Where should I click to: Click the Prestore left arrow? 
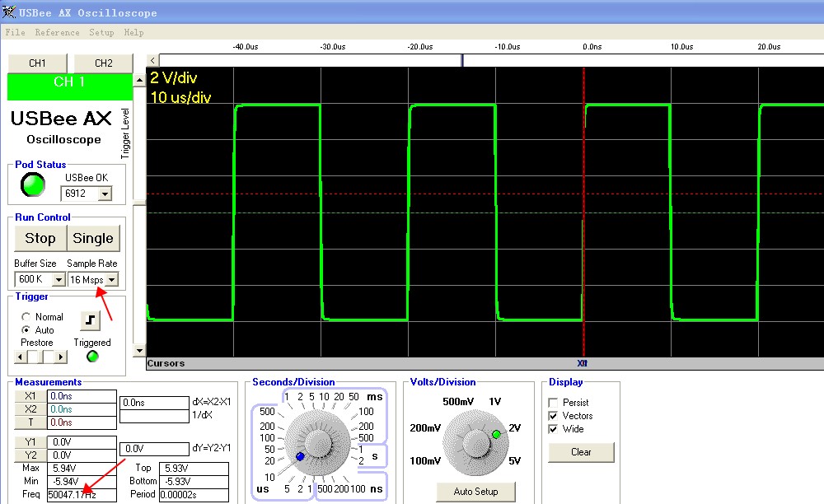point(21,357)
